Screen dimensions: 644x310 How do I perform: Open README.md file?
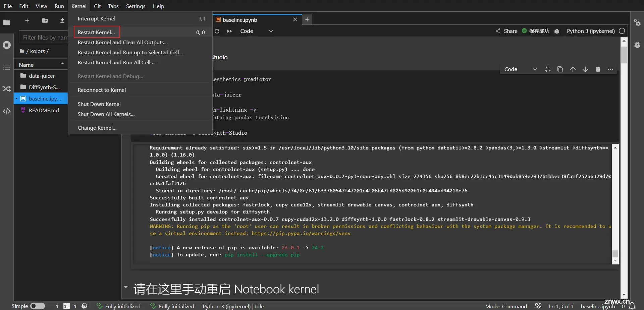click(41, 110)
